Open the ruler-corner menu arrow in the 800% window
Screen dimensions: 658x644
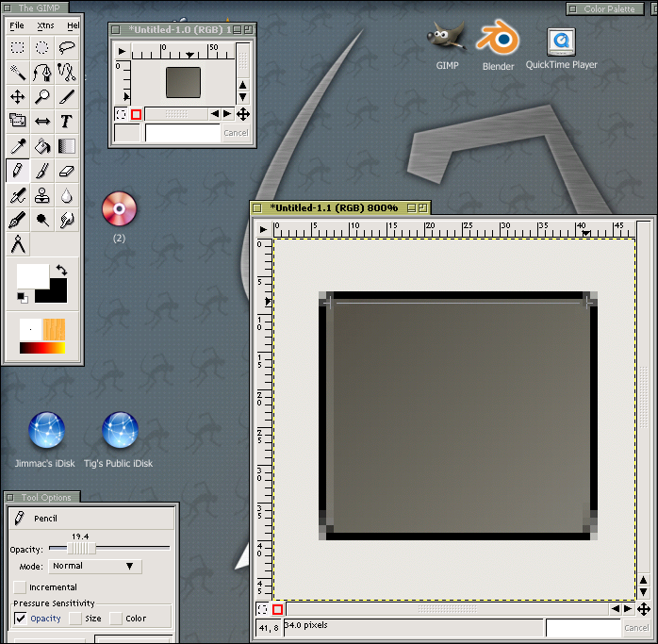(x=264, y=229)
